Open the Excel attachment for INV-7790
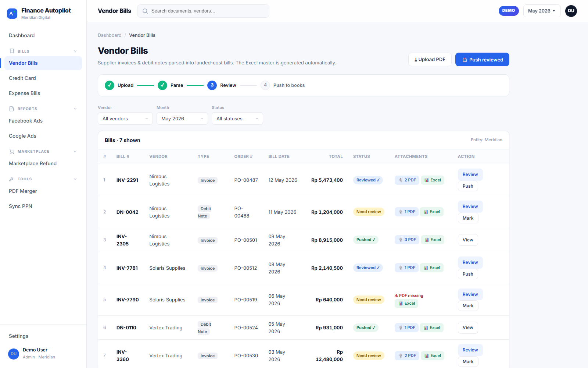Screen dimensions: 588x368 pos(406,304)
